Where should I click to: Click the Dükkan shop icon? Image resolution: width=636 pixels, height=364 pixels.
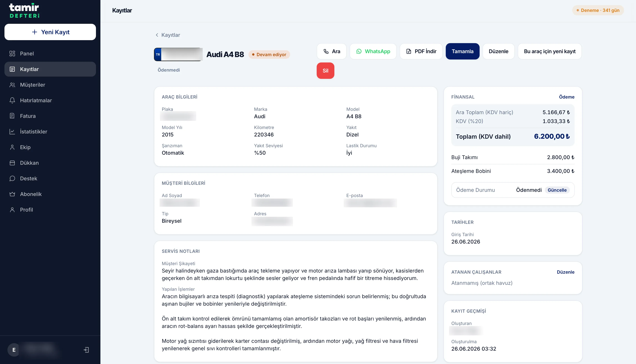pos(12,163)
